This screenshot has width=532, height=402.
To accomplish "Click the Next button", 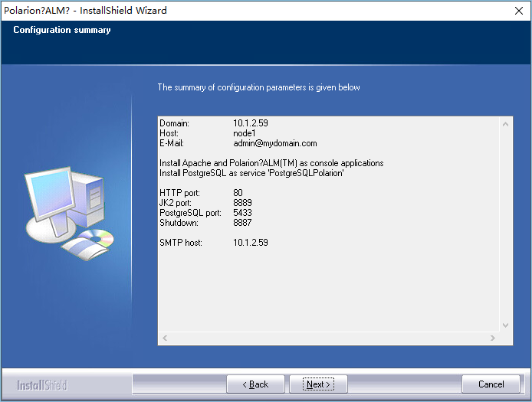I will pos(318,384).
